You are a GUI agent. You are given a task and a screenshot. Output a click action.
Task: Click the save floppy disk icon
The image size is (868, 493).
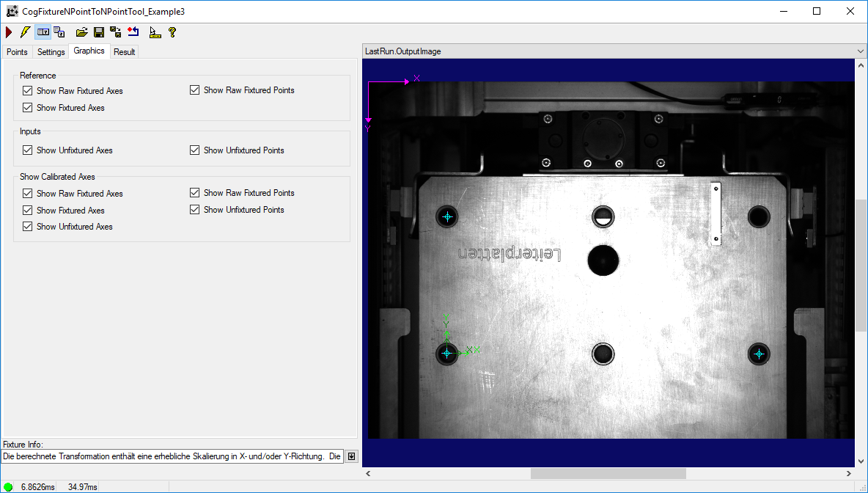tap(99, 33)
